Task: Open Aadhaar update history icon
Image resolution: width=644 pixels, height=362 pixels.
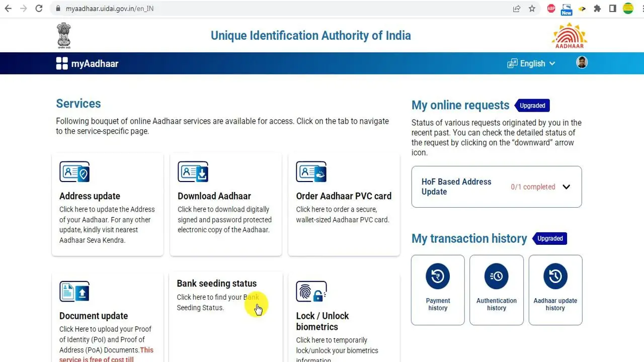Action: [x=555, y=276]
